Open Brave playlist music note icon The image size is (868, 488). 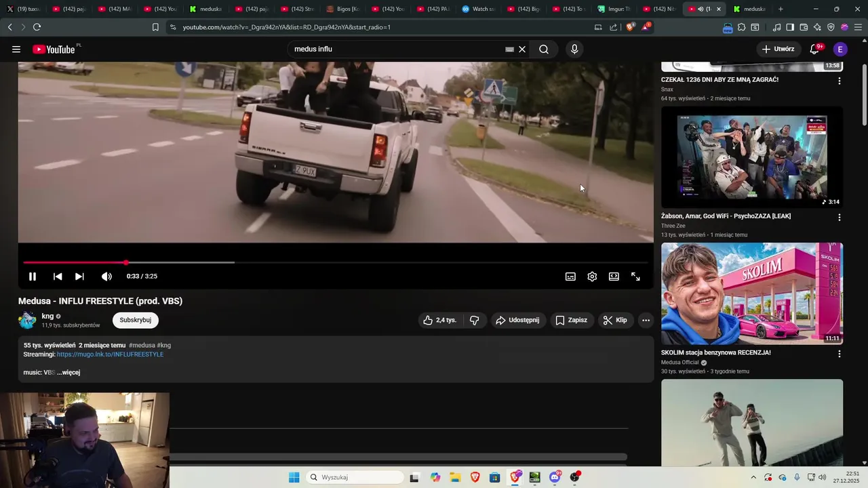point(776,27)
